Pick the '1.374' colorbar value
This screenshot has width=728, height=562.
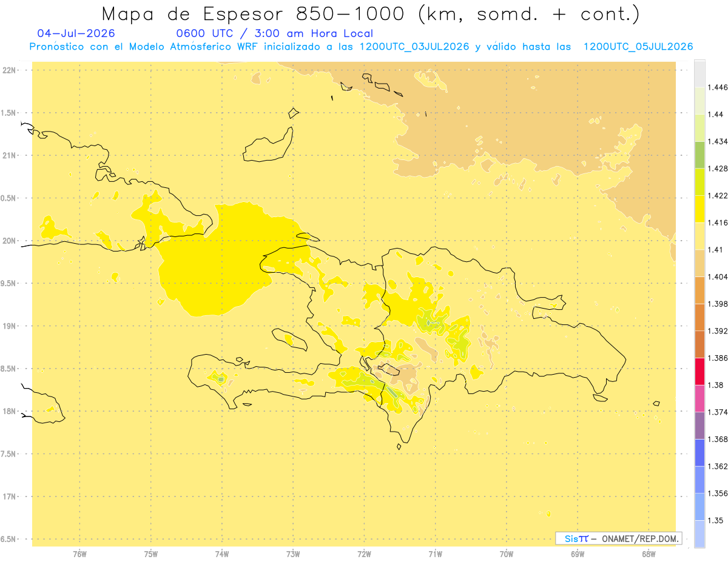tap(718, 412)
